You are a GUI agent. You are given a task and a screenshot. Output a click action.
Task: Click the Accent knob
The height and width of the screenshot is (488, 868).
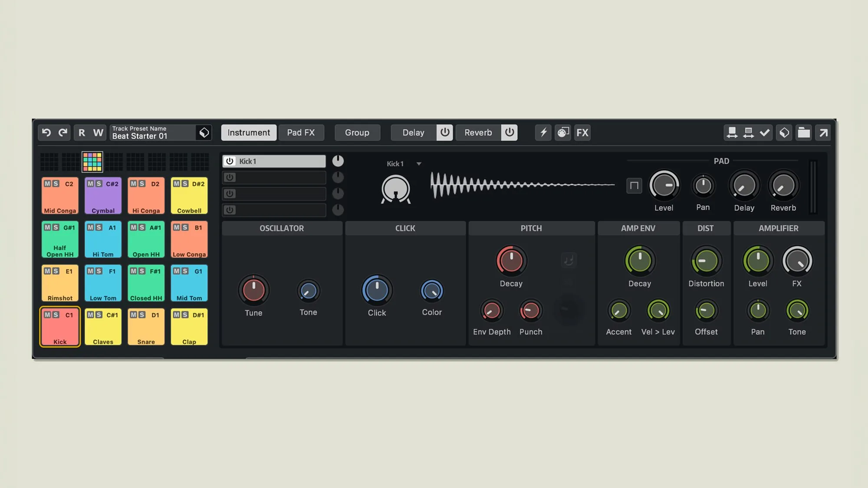(x=619, y=311)
